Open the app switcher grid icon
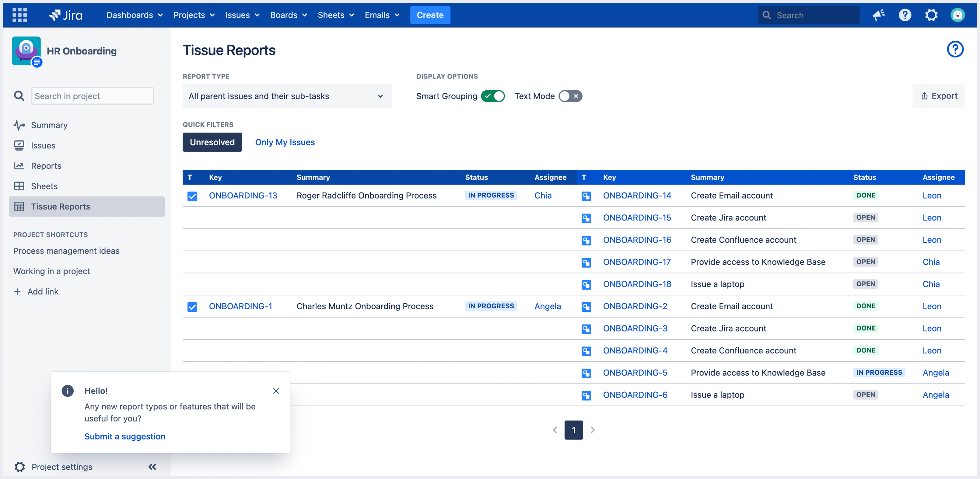Viewport: 980px width, 479px height. 19,15
